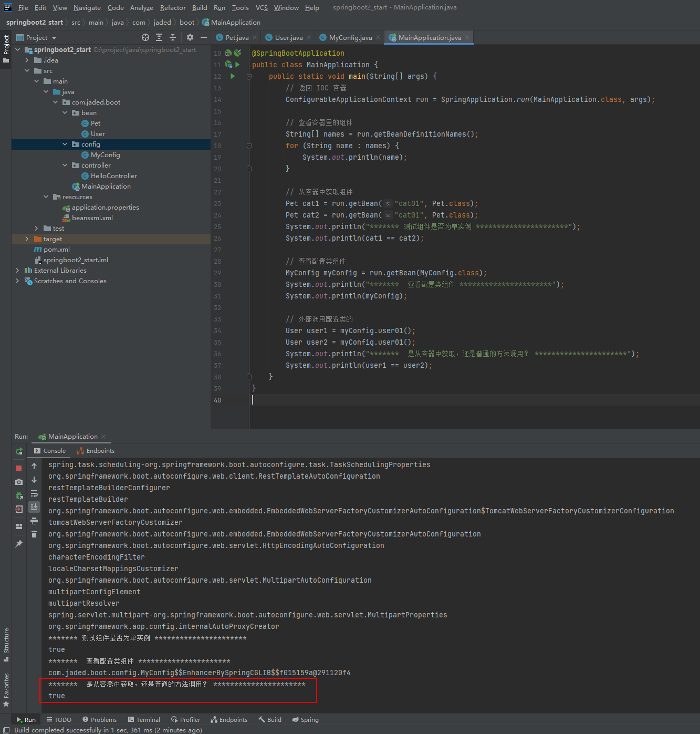Collapse the bean package
The width and height of the screenshot is (700, 734).
tap(65, 112)
